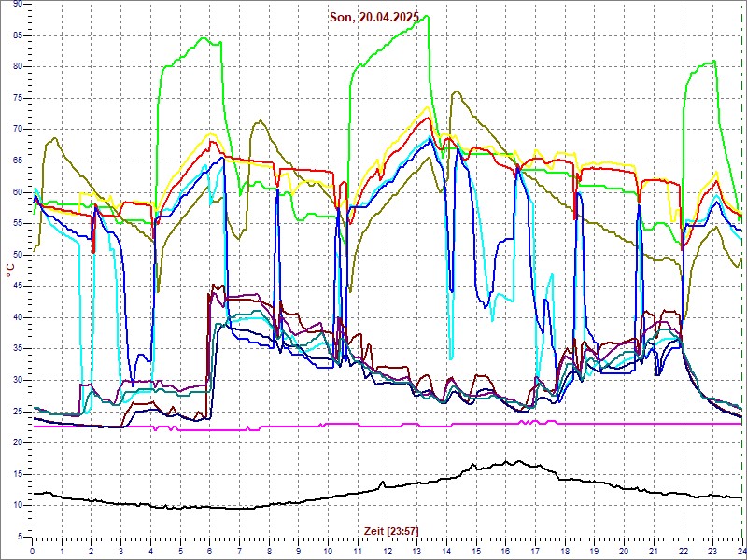The width and height of the screenshot is (747, 560).
Task: Click the °C unit label on y-axis
Action: (10, 270)
